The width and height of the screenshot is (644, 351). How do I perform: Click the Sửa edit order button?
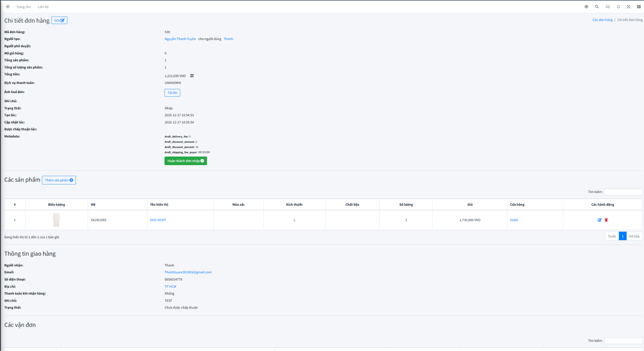[59, 20]
